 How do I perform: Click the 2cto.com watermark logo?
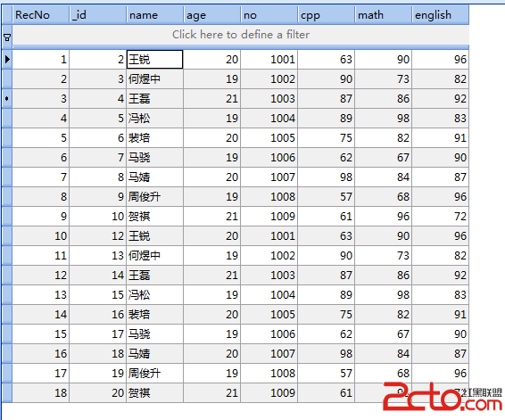(443, 397)
